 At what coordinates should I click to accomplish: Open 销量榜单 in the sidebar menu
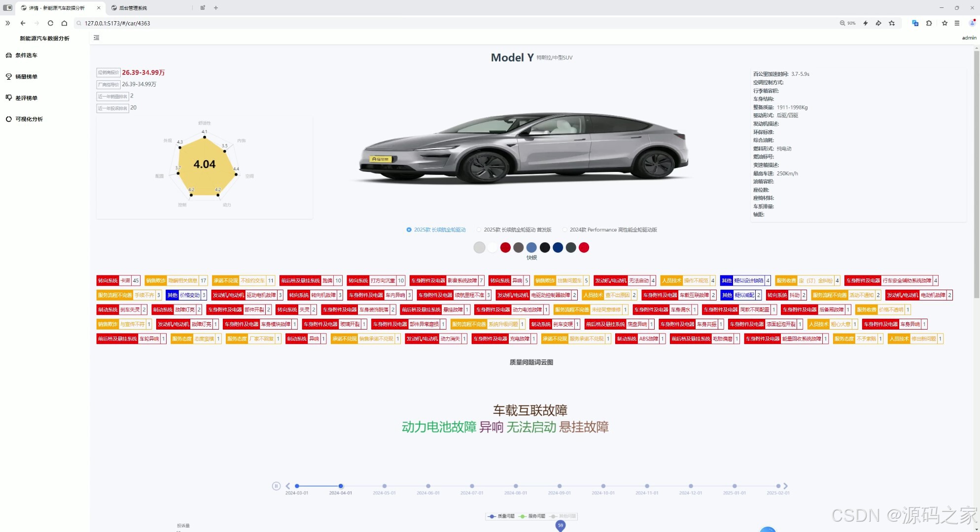26,77
